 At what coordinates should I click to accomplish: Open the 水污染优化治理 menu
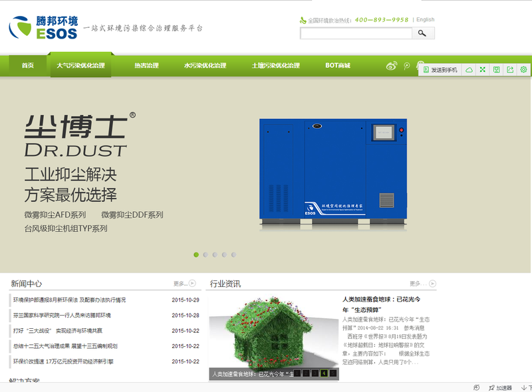pos(205,66)
